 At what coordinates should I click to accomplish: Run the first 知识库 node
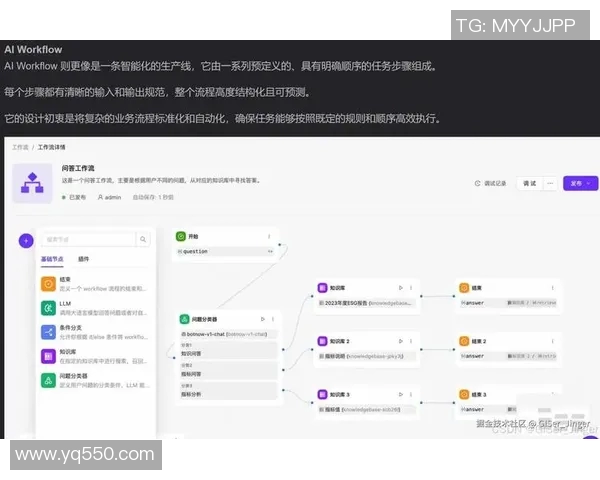[x=401, y=287]
